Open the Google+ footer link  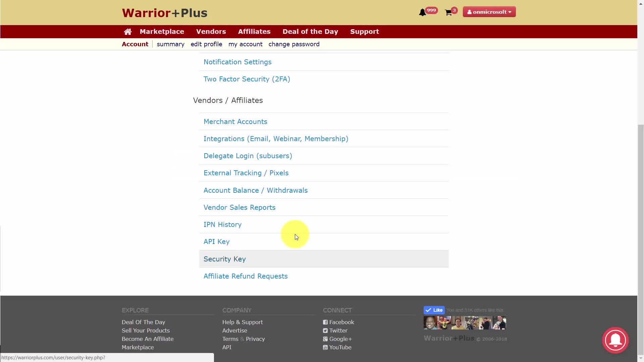337,339
